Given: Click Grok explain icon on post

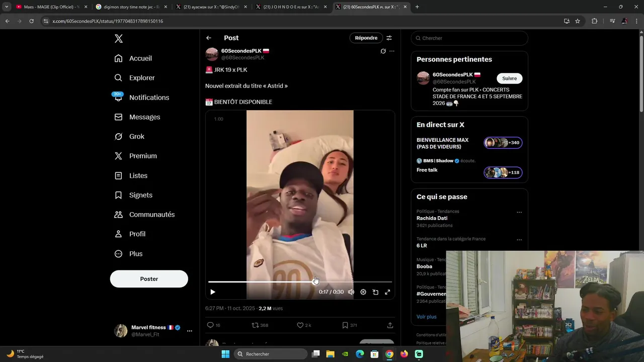Looking at the screenshot, I should click(383, 51).
